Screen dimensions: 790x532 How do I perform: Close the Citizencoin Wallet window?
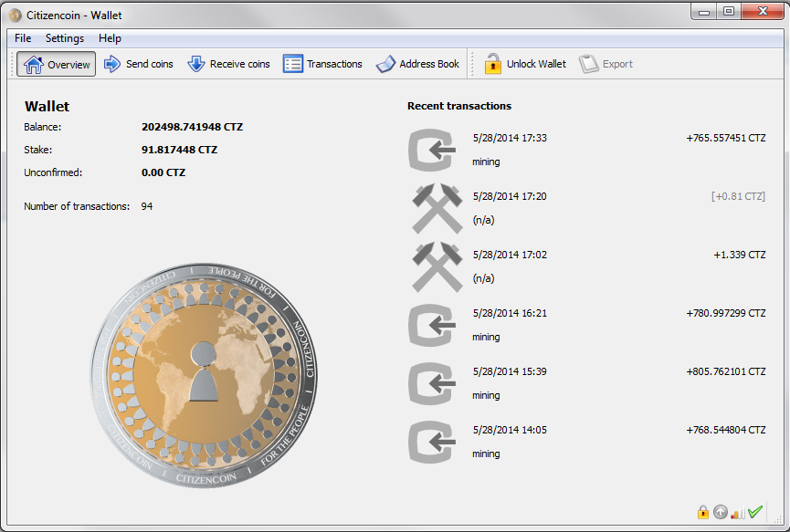(x=763, y=12)
